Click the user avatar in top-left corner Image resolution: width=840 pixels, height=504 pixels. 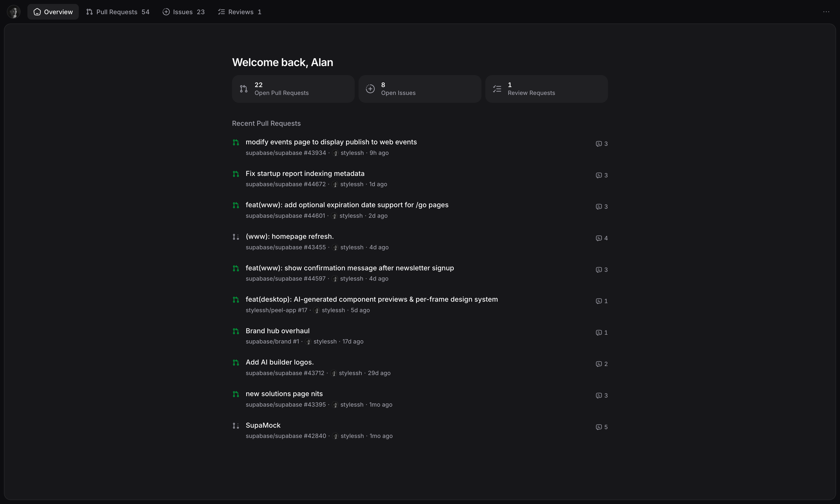click(14, 12)
